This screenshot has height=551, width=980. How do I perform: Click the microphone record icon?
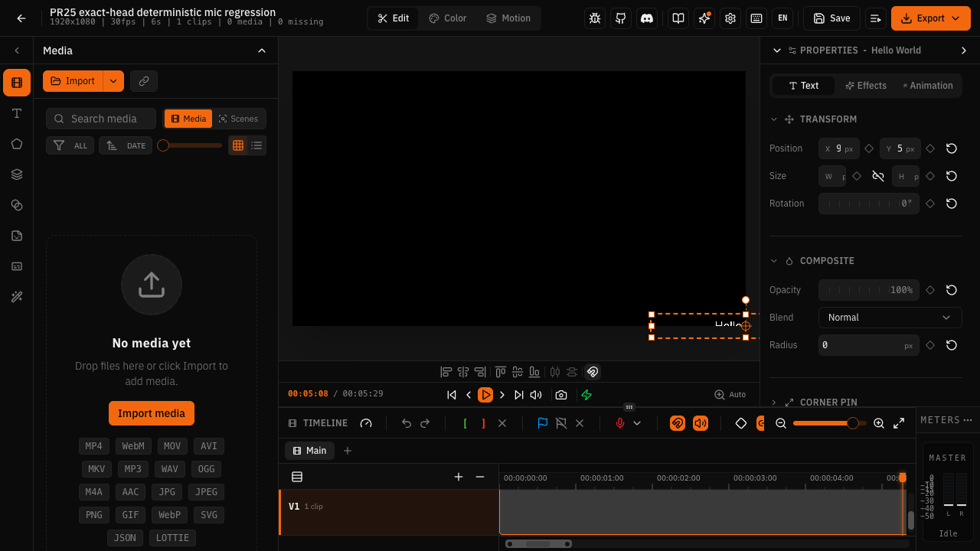pos(620,423)
